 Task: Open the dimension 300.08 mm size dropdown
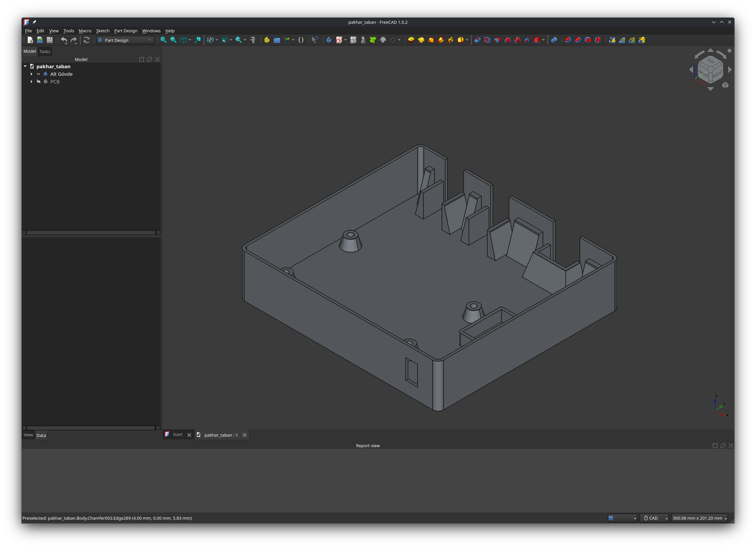pyautogui.click(x=699, y=518)
